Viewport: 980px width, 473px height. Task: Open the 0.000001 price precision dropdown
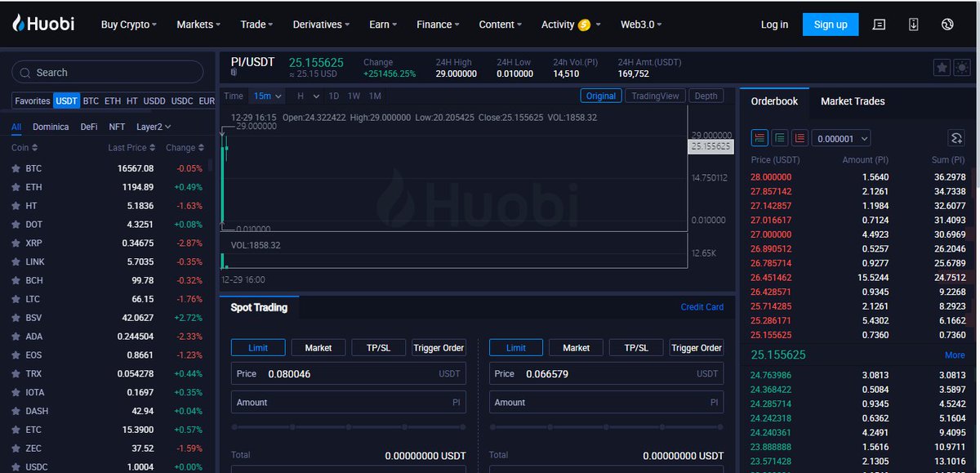tap(840, 139)
